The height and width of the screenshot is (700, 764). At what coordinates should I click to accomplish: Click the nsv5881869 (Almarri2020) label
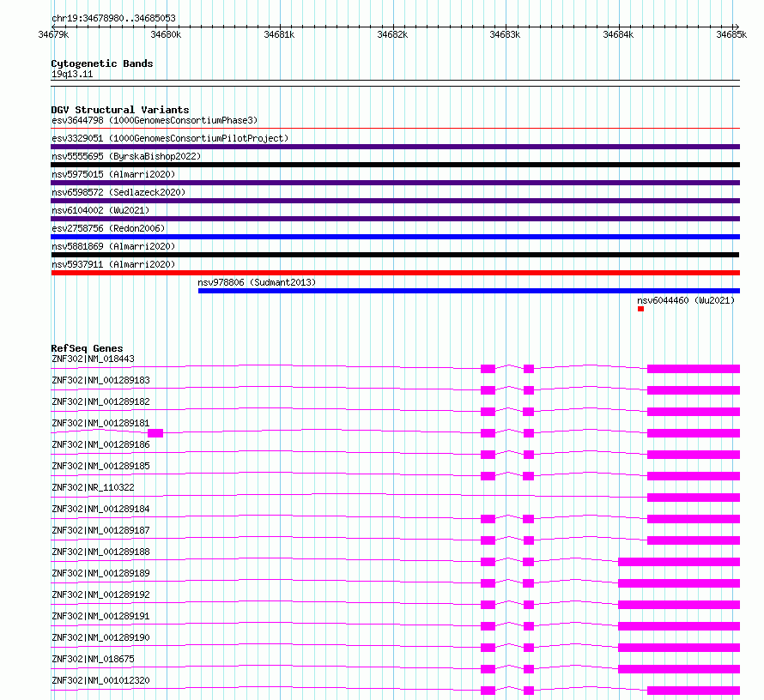click(113, 246)
